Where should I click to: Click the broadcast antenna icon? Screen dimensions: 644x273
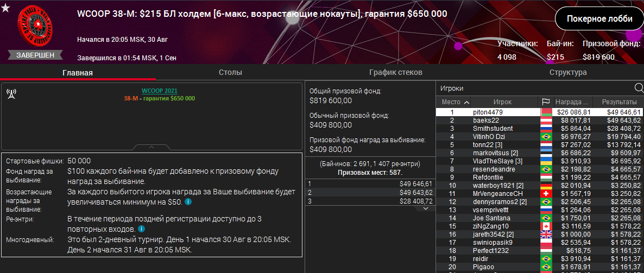[x=11, y=93]
